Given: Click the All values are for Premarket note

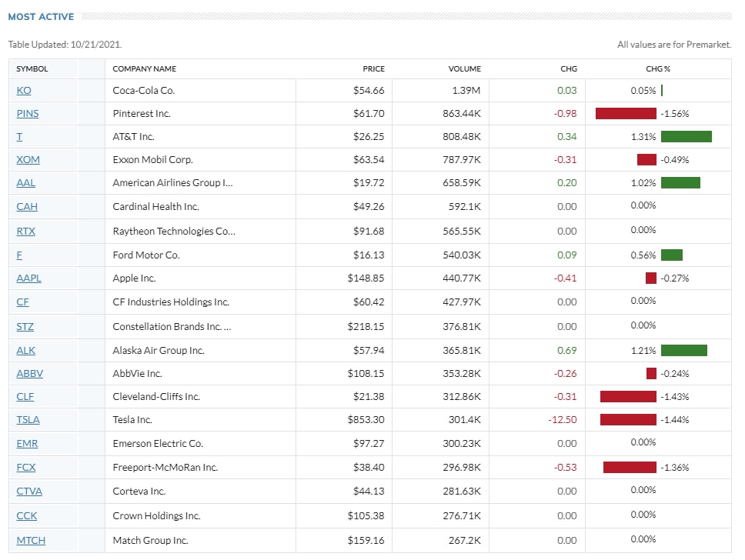Looking at the screenshot, I should pyautogui.click(x=674, y=44).
